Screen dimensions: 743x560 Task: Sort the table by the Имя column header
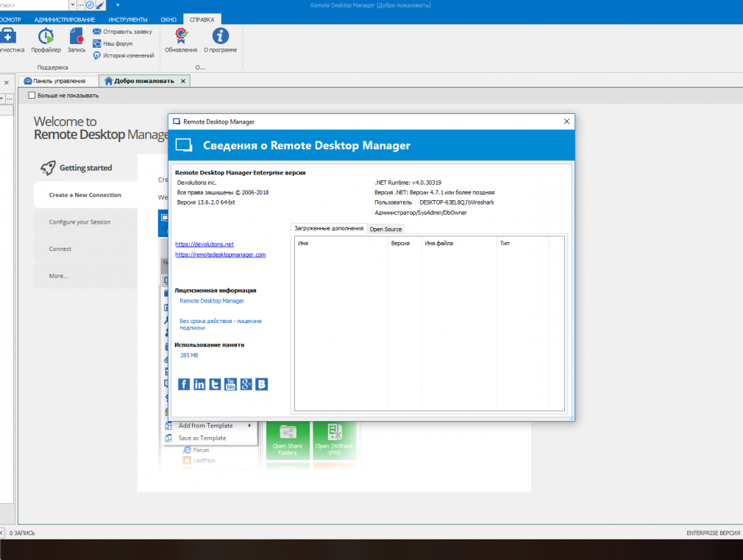[341, 244]
